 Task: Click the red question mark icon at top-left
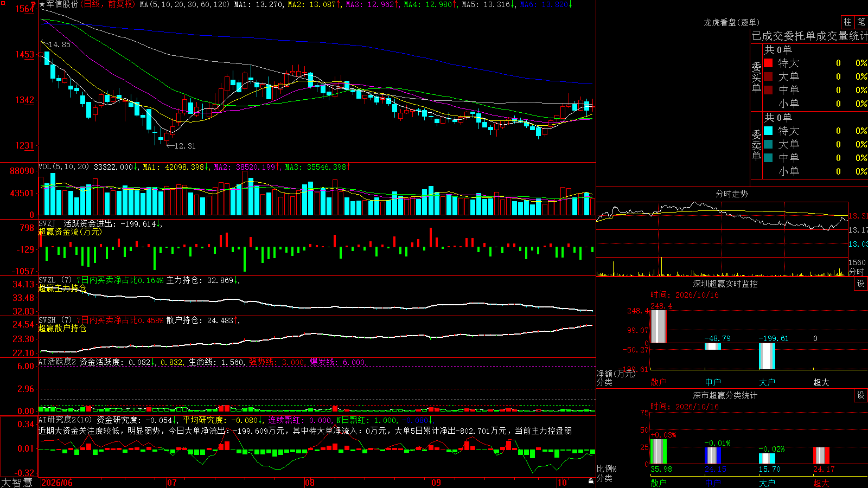(33, 4)
